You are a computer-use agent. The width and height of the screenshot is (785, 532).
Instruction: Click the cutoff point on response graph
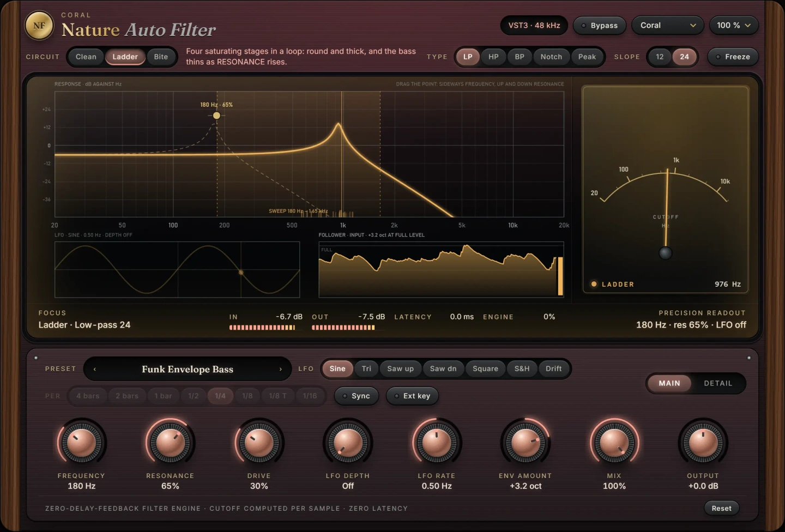(x=216, y=116)
